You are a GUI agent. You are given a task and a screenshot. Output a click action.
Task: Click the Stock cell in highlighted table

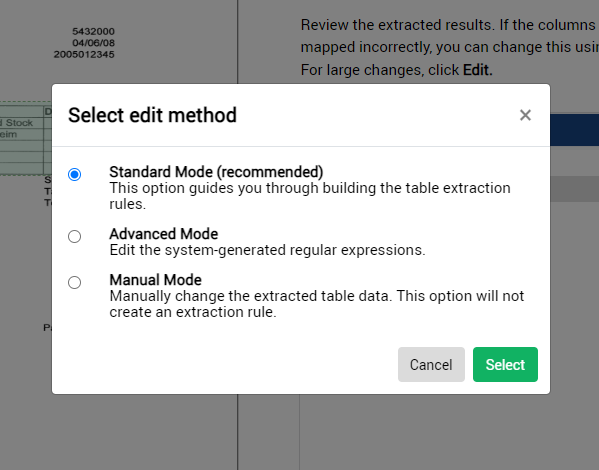tap(19, 123)
